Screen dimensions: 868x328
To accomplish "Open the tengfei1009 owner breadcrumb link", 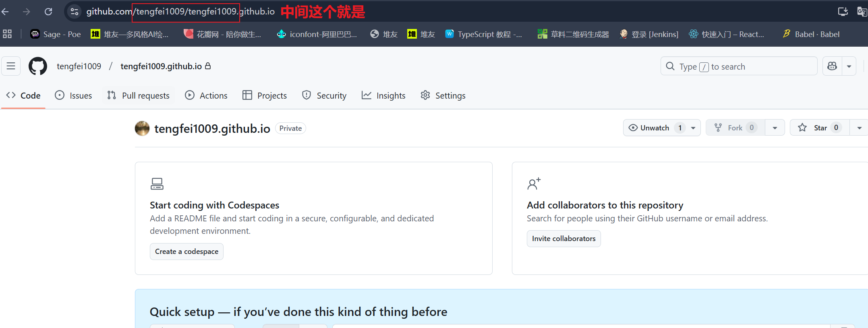I will click(x=79, y=66).
